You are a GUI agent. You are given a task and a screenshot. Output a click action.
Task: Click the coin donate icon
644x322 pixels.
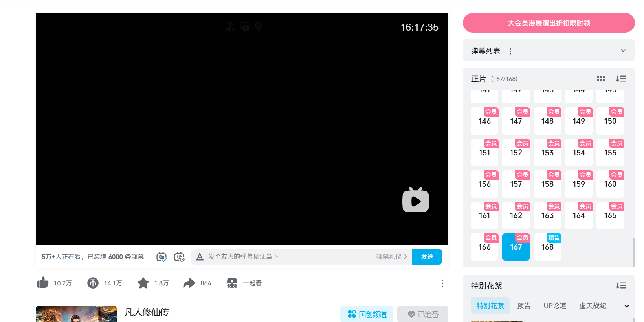tap(93, 283)
